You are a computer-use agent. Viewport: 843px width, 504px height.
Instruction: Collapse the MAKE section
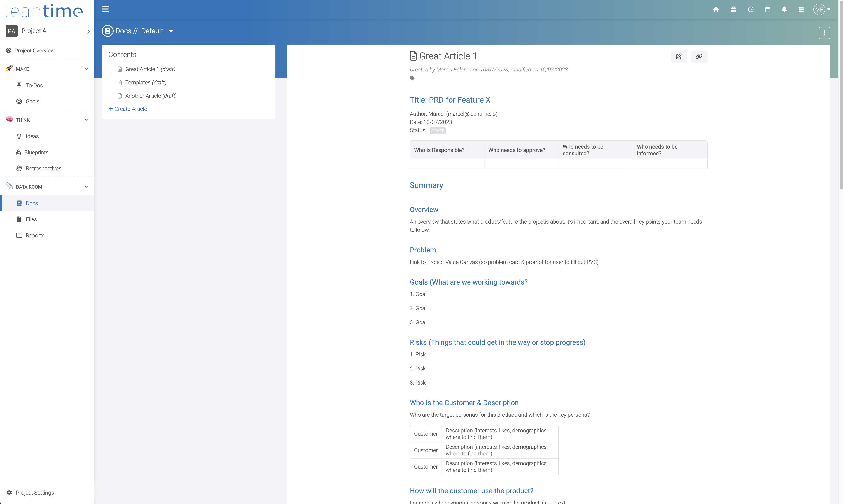click(x=86, y=69)
